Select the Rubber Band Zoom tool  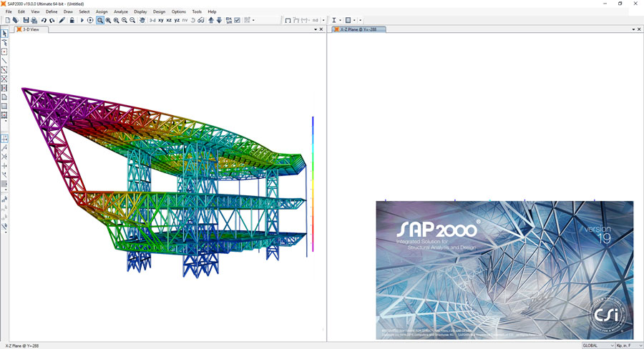[99, 20]
